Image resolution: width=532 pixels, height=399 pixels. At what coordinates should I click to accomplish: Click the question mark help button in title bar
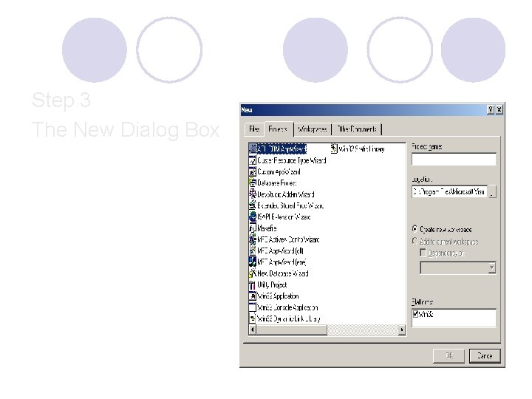point(491,109)
